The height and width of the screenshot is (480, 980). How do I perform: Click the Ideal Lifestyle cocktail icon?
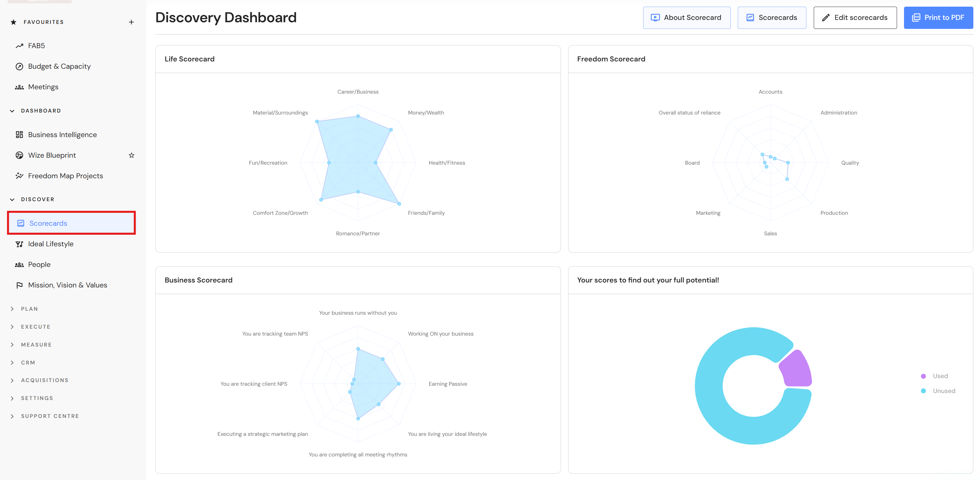click(19, 244)
